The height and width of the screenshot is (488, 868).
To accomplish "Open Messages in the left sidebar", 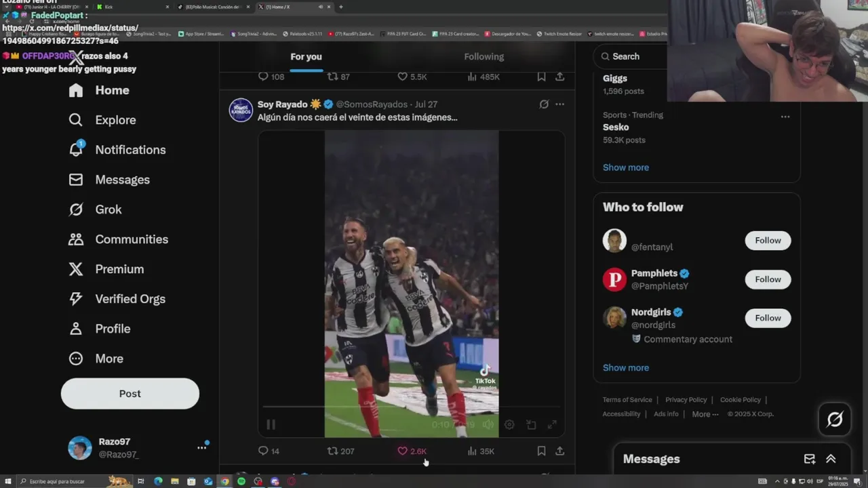I will coord(108,180).
